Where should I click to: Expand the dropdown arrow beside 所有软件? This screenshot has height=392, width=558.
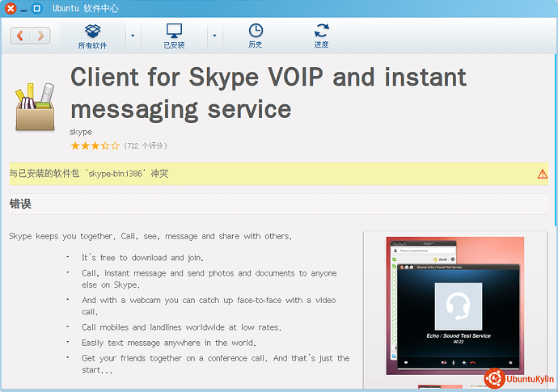(133, 36)
